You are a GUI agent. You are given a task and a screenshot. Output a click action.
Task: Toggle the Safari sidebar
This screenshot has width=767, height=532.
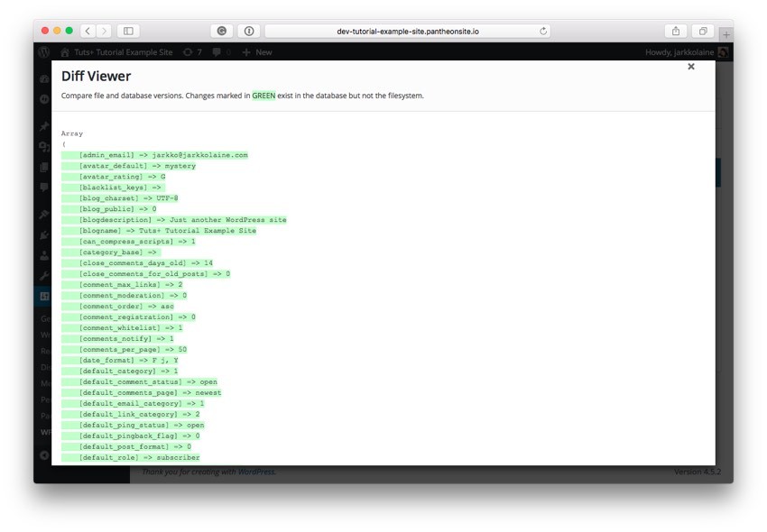pyautogui.click(x=128, y=31)
